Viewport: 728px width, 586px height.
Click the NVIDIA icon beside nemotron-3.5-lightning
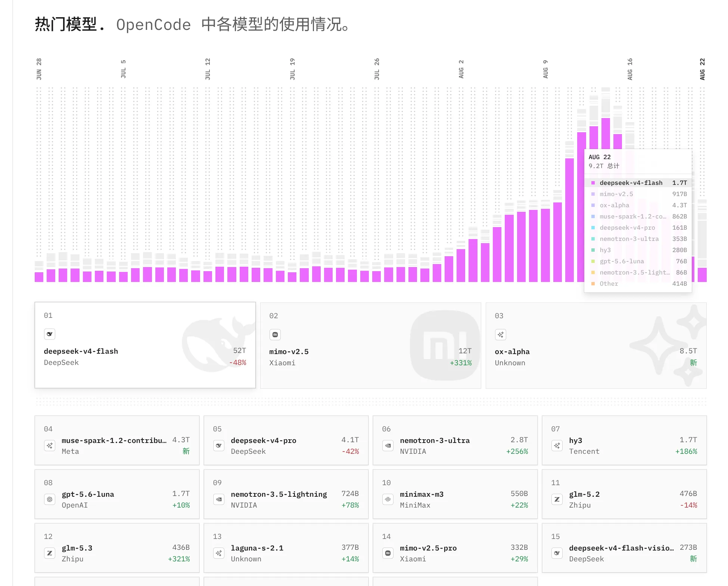pos(219,499)
